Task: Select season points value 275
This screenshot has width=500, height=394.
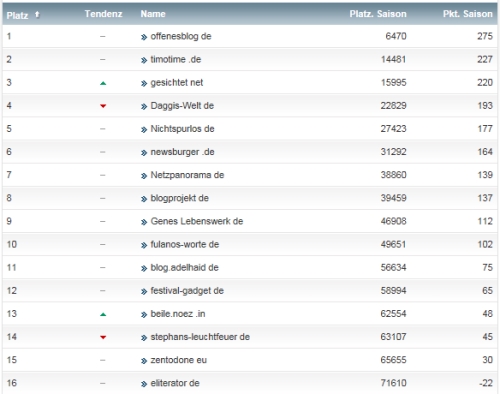Action: pos(485,36)
